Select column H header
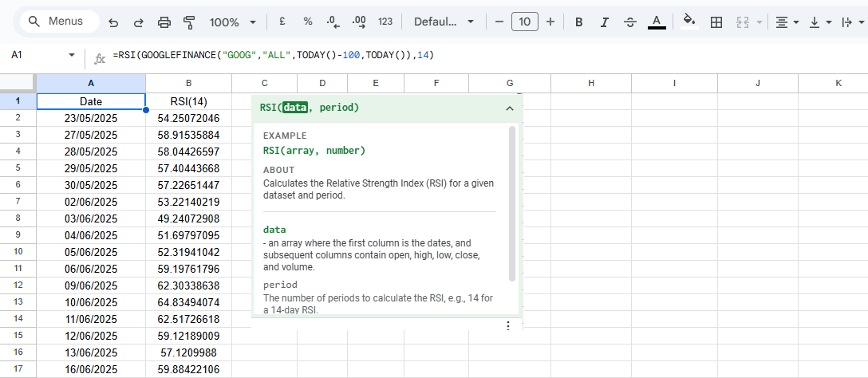Viewport: 868px width, 378px height. [x=591, y=83]
